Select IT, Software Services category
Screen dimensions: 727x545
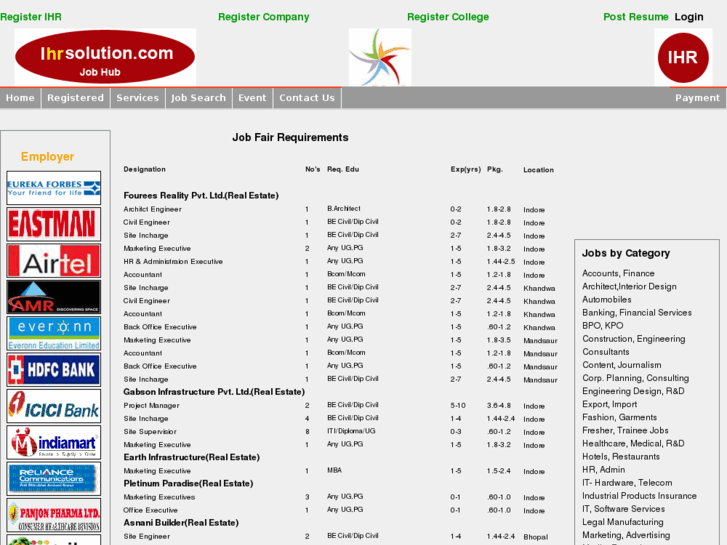[x=624, y=508]
